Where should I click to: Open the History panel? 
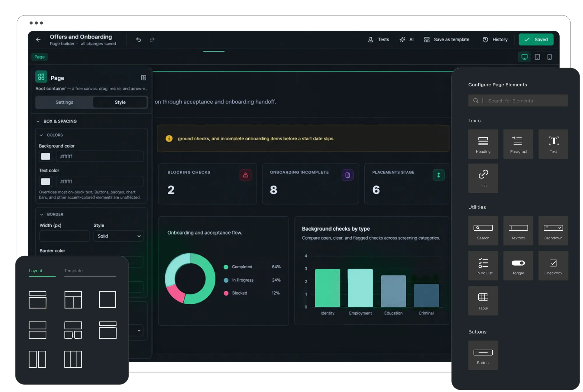tap(495, 40)
